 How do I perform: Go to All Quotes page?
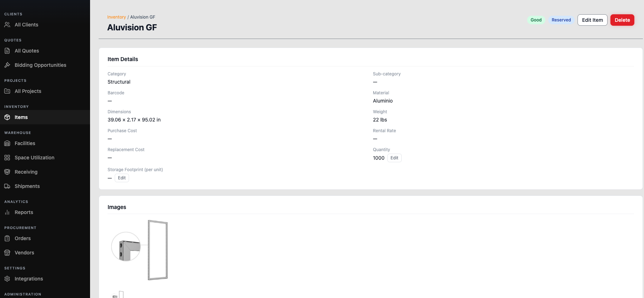tap(45, 51)
